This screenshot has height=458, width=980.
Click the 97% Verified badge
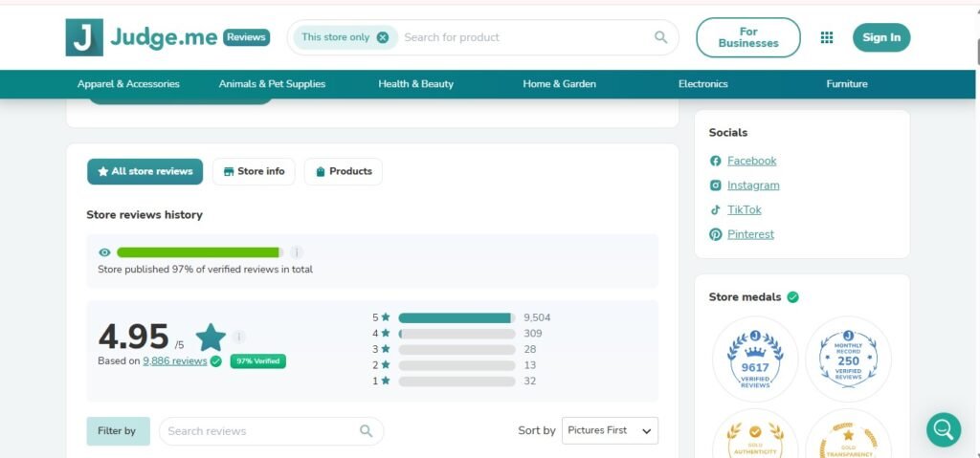258,361
